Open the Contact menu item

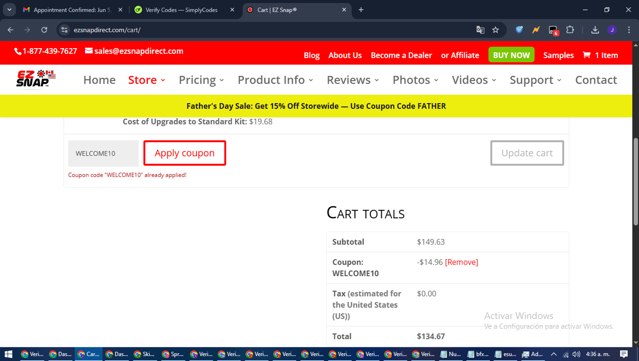tap(596, 80)
